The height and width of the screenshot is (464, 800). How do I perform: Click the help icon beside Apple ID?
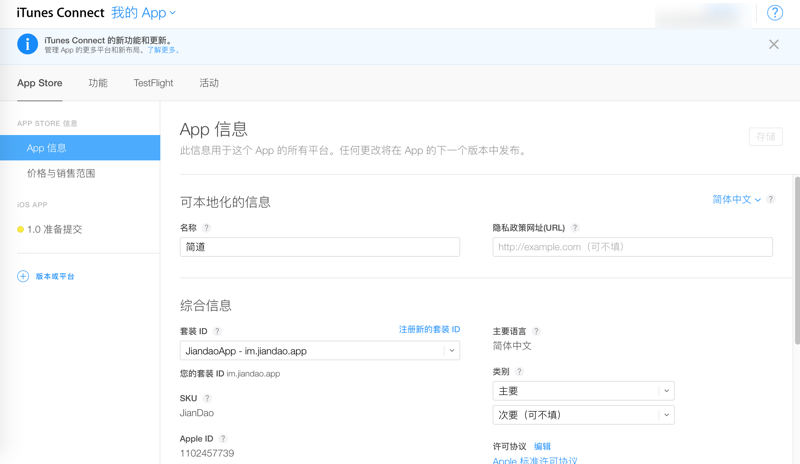click(x=223, y=438)
